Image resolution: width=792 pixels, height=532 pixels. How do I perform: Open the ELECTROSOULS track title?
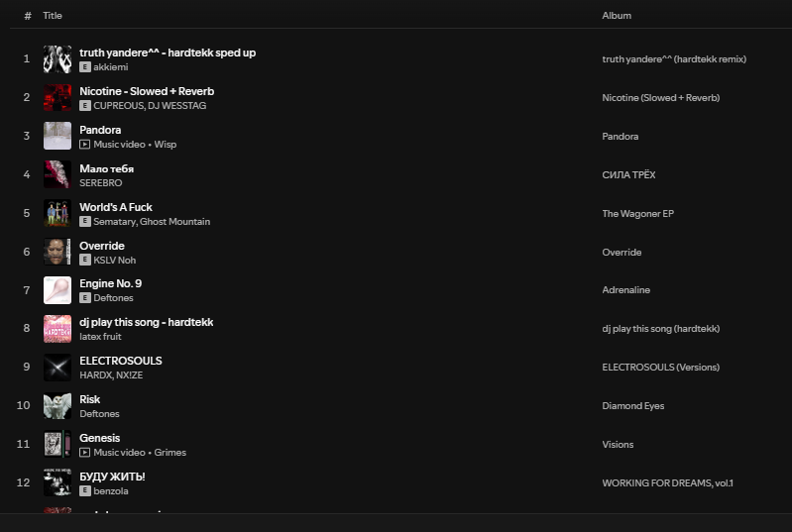(121, 361)
